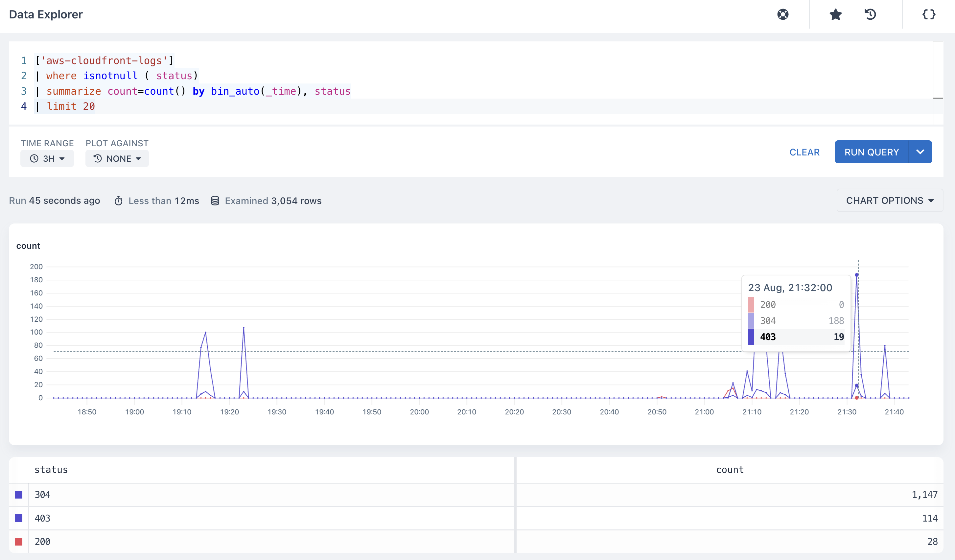Open the 3H time range dropdown
The image size is (955, 560).
47,158
